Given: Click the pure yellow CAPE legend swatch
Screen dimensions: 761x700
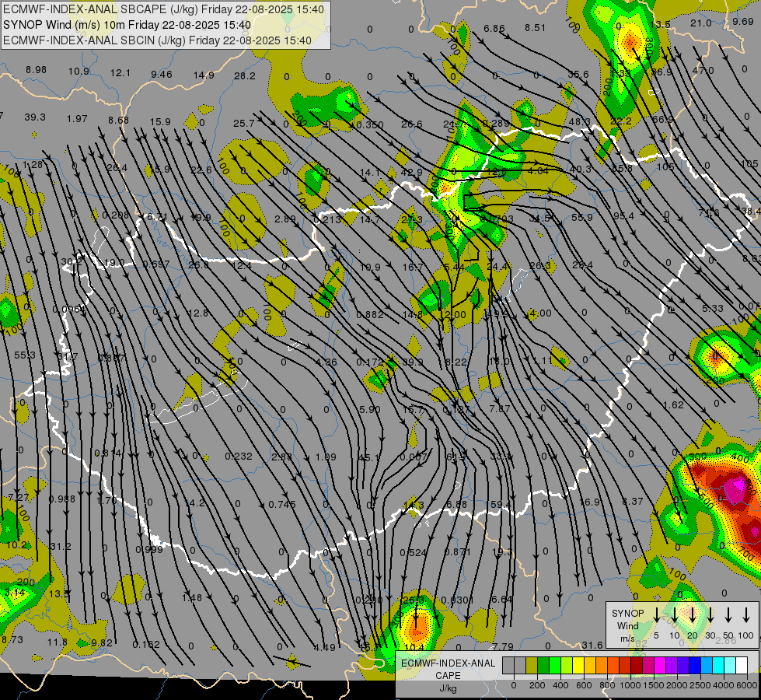Looking at the screenshot, I should tap(578, 665).
